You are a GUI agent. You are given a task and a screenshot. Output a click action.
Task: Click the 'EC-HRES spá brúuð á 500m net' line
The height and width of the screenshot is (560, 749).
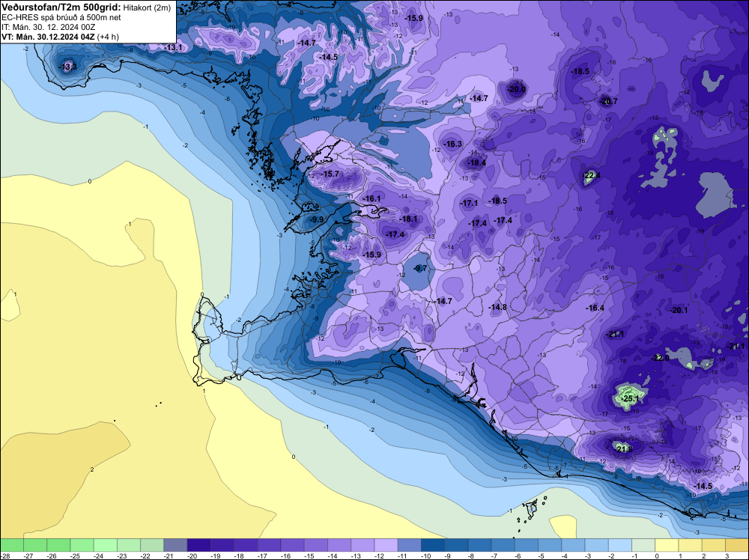pyautogui.click(x=61, y=18)
